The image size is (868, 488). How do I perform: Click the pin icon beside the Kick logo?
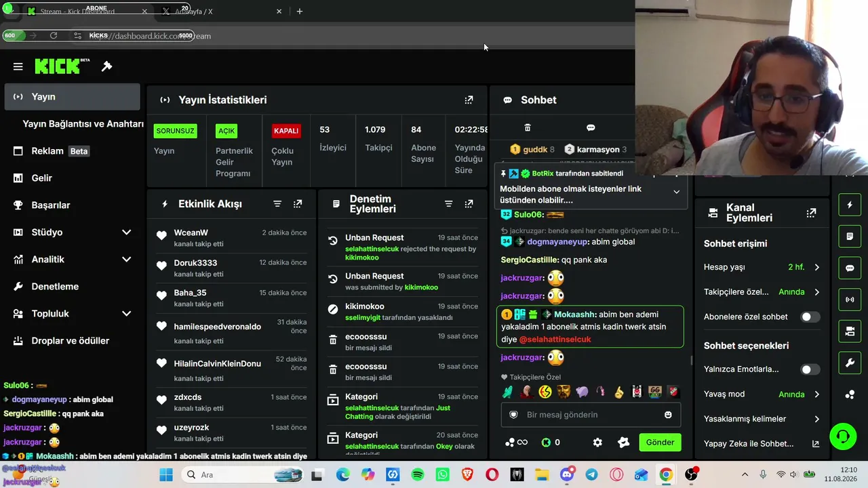coord(106,66)
